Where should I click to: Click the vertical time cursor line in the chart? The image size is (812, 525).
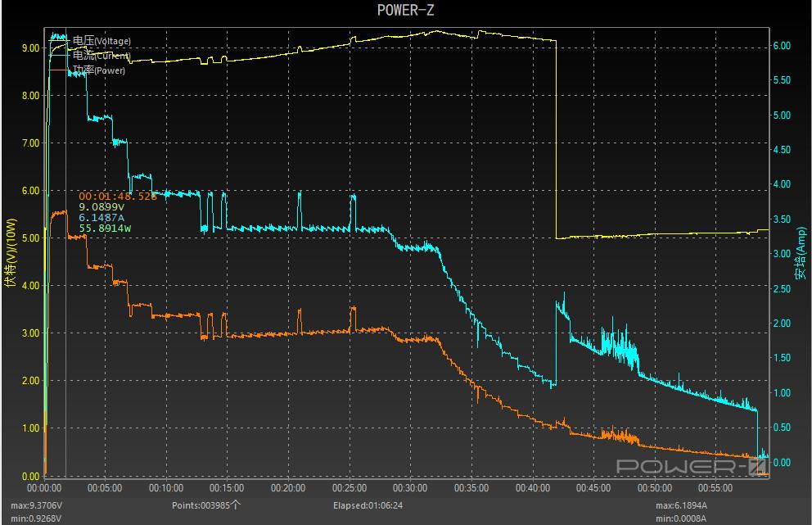point(65,252)
